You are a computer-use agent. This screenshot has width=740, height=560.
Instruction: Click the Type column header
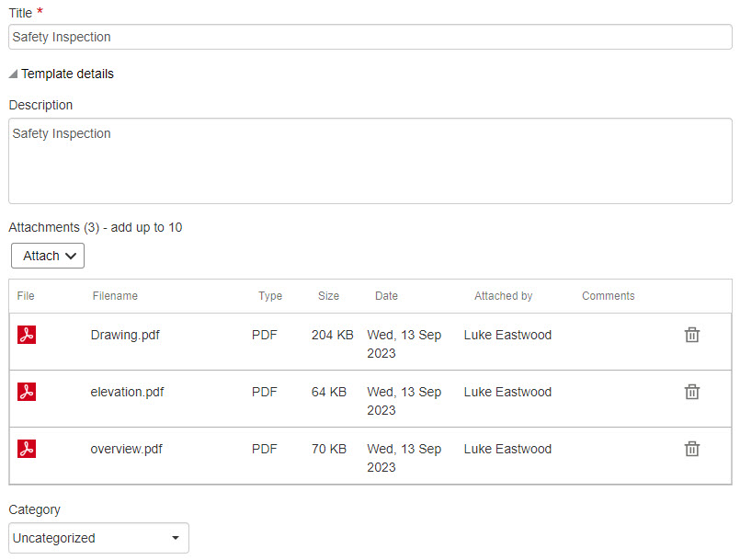[x=270, y=296]
